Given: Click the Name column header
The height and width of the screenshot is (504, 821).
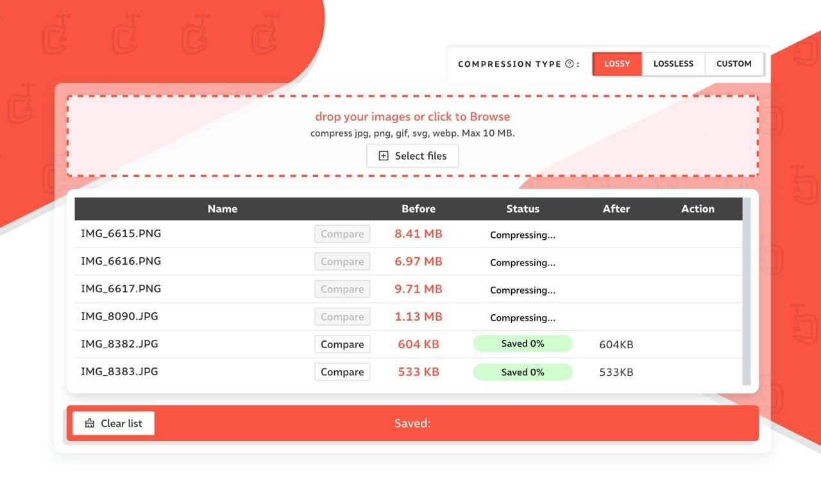Looking at the screenshot, I should coord(223,209).
